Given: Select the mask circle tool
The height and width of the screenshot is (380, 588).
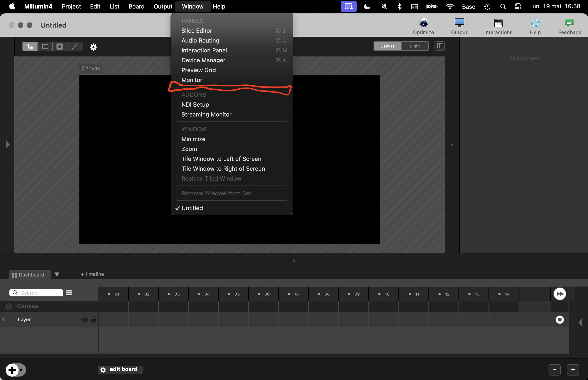Looking at the screenshot, I should coord(59,46).
